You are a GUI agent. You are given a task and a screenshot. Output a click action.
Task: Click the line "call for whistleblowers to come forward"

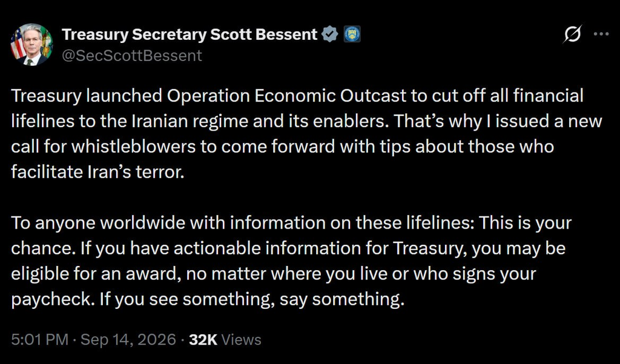pyautogui.click(x=282, y=147)
